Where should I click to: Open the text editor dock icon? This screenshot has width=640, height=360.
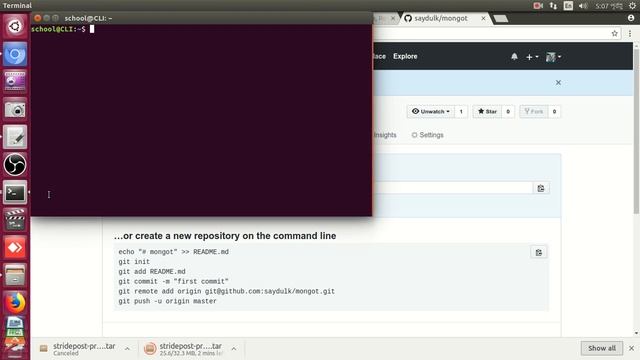15,137
